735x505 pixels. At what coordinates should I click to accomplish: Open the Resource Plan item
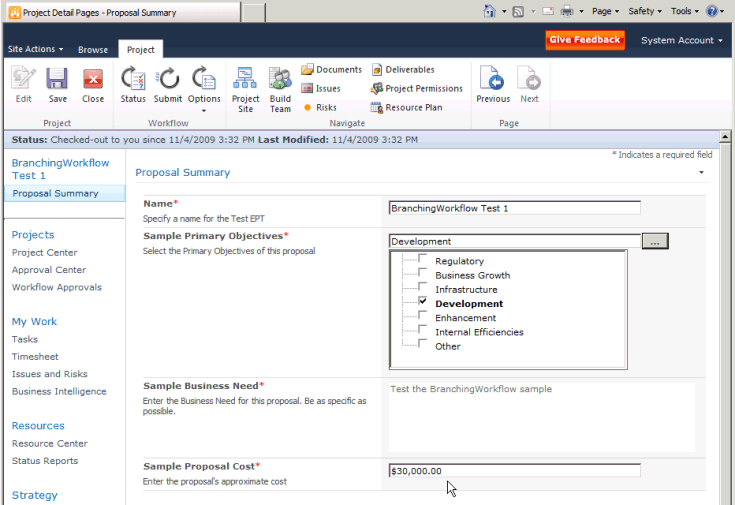(406, 107)
